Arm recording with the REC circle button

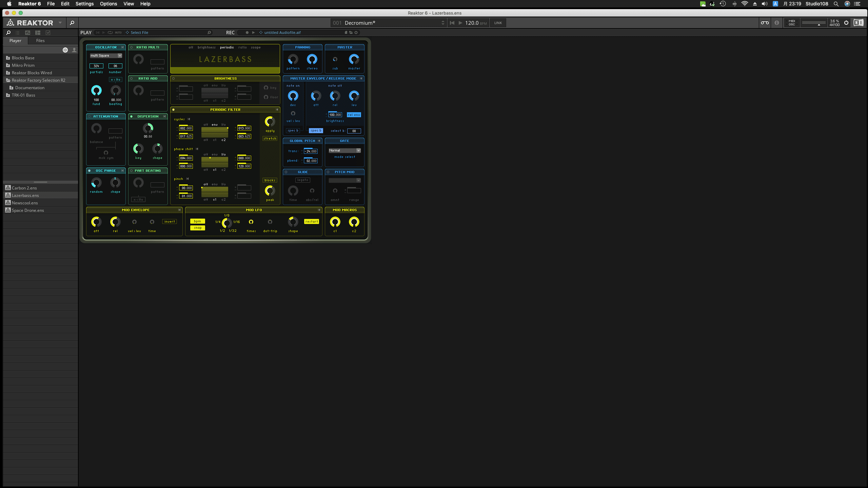(x=247, y=33)
